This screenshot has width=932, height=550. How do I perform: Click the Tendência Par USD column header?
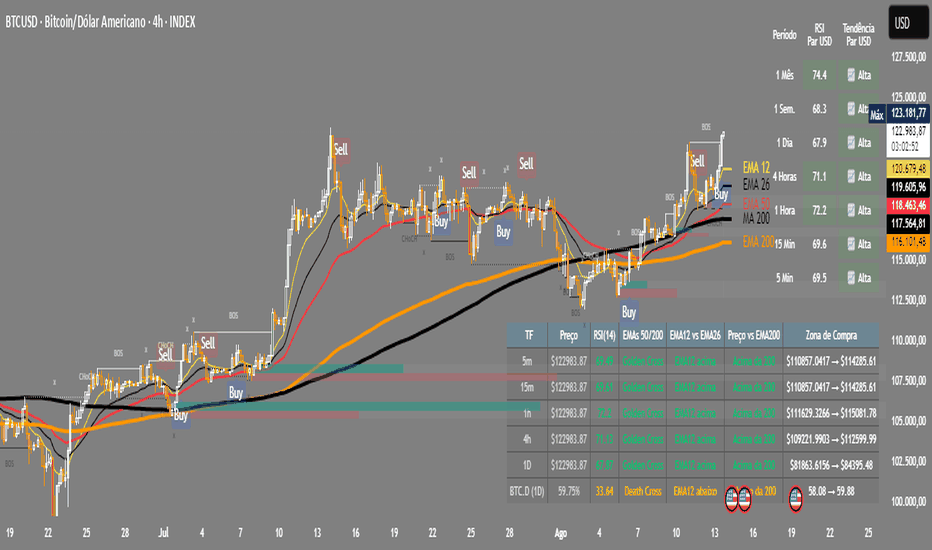click(x=858, y=35)
